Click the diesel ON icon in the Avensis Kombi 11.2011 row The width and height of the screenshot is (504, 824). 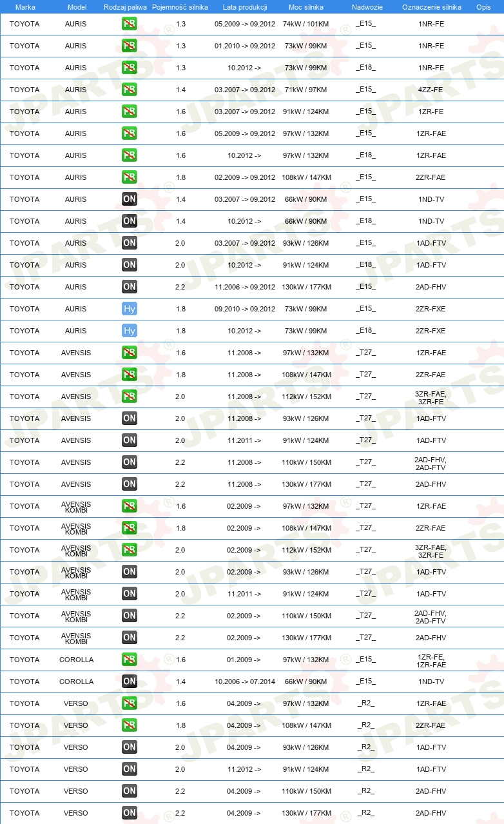click(130, 594)
